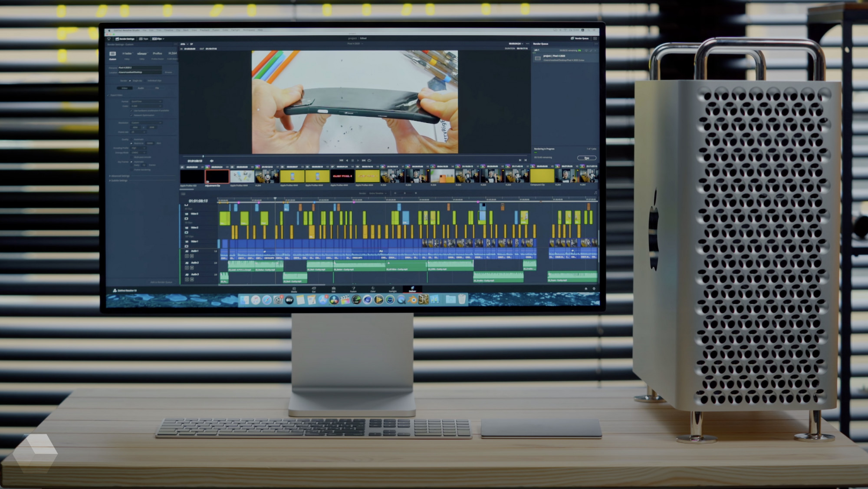Viewport: 868px width, 489px height.
Task: Click the Filename input field
Action: click(140, 68)
